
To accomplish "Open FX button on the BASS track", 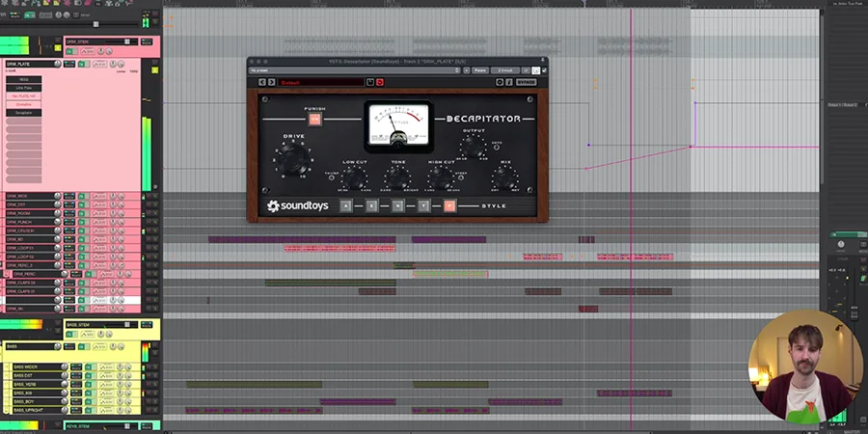I will click(x=81, y=346).
